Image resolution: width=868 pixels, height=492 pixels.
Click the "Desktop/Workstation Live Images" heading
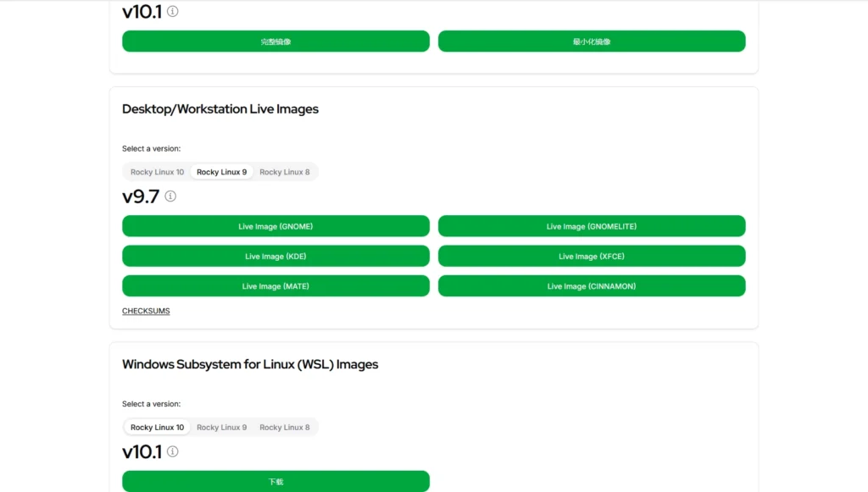pyautogui.click(x=220, y=109)
